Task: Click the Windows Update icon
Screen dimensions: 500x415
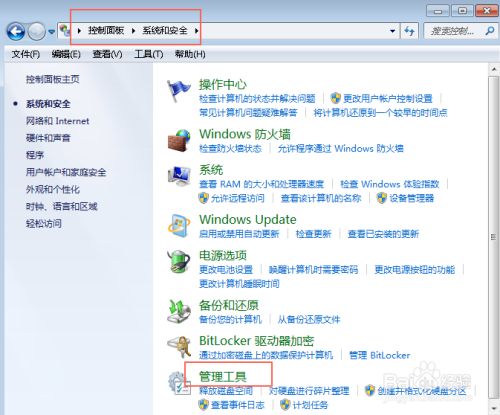Action: point(179,226)
